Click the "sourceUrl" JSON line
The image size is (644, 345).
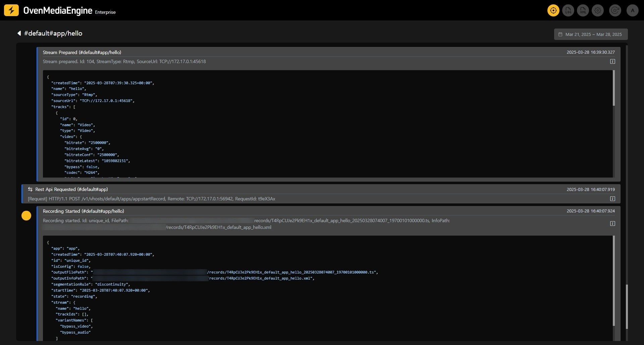coord(93,101)
